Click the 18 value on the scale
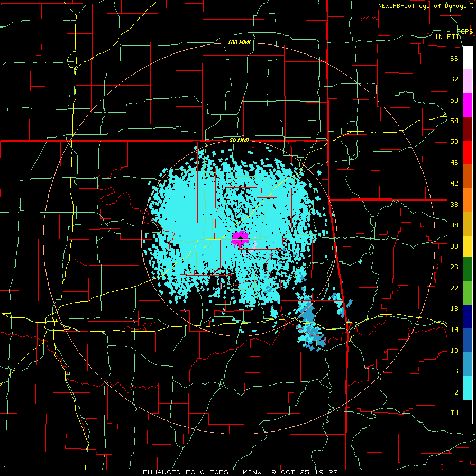The image size is (476, 476). tap(454, 309)
